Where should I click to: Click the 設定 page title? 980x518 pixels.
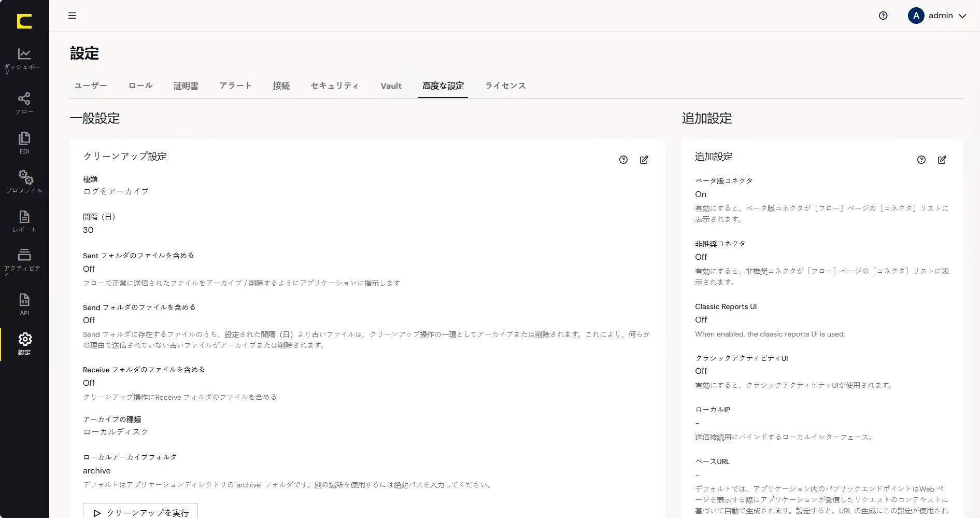(84, 53)
